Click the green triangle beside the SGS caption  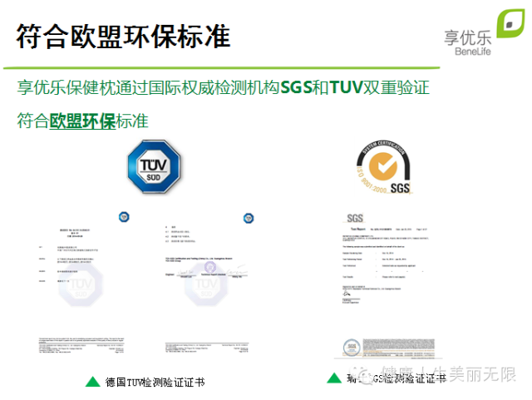[x=334, y=378]
